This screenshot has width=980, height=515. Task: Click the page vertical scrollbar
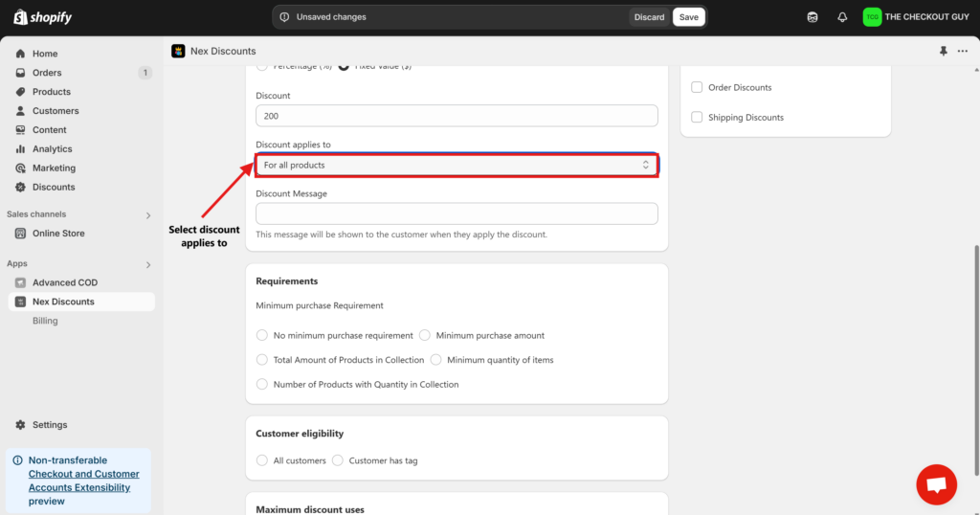point(976,359)
